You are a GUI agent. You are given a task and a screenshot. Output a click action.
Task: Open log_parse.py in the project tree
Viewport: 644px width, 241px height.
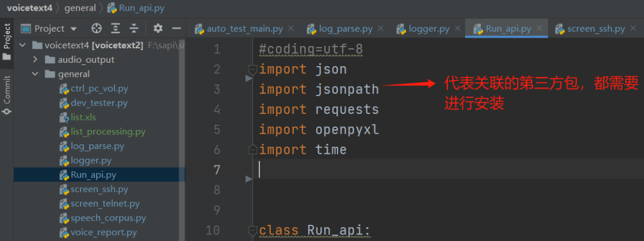pos(97,146)
